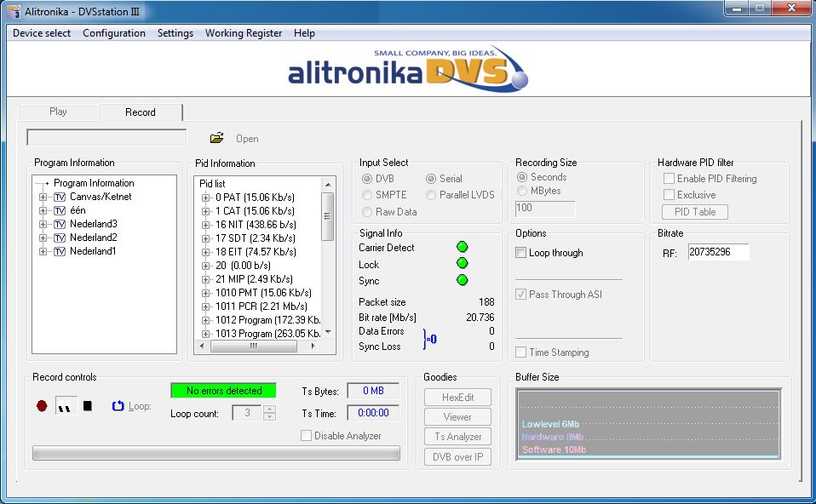Click the RF bitrate input field
Viewport: 816px width, 504px height.
coord(717,253)
